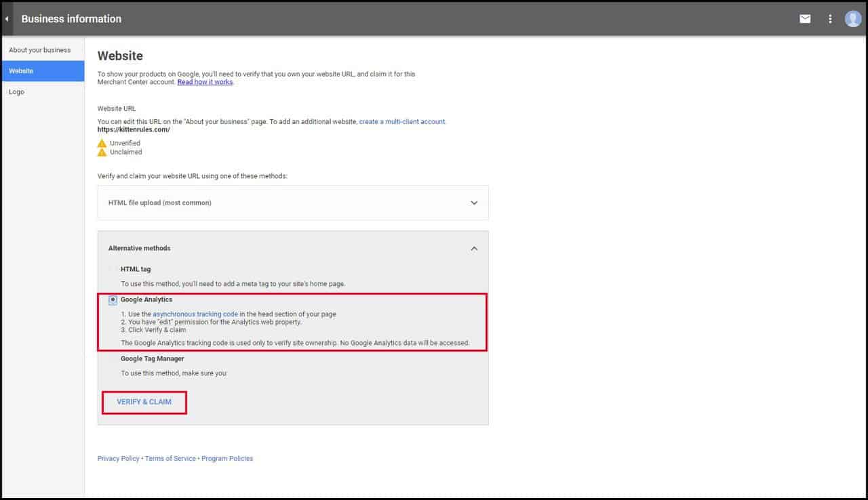The width and height of the screenshot is (868, 500).
Task: Click the Unclaimed warning triangle icon
Action: [x=102, y=152]
